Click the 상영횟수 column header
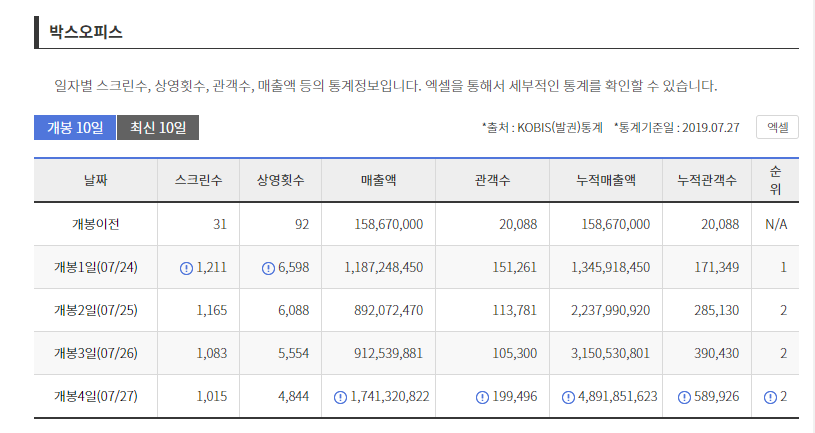 [x=281, y=180]
